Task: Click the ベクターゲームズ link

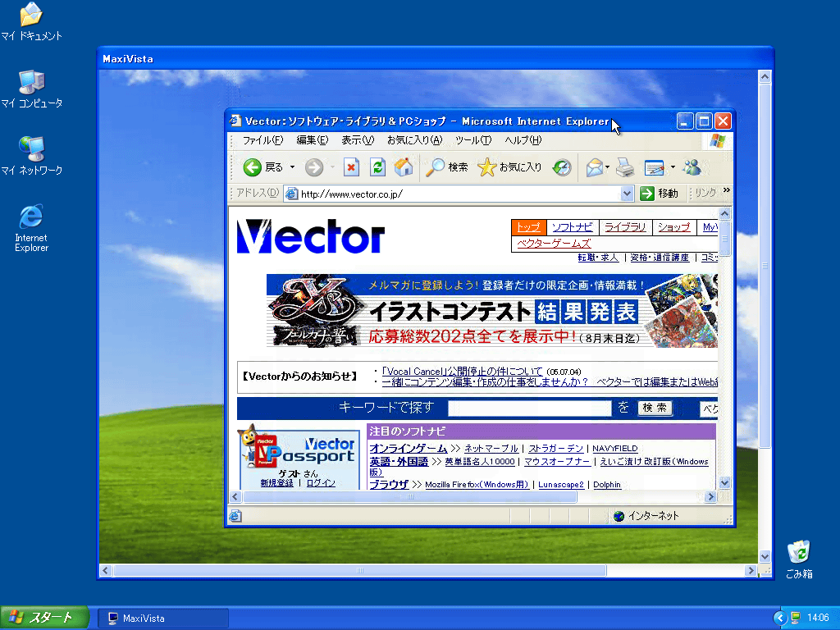Action: (x=554, y=243)
